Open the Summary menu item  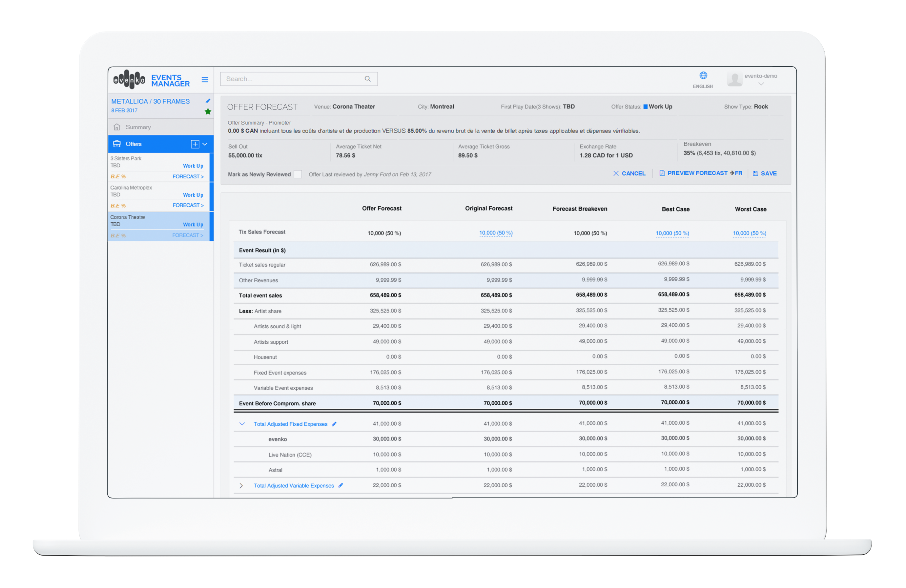[138, 127]
